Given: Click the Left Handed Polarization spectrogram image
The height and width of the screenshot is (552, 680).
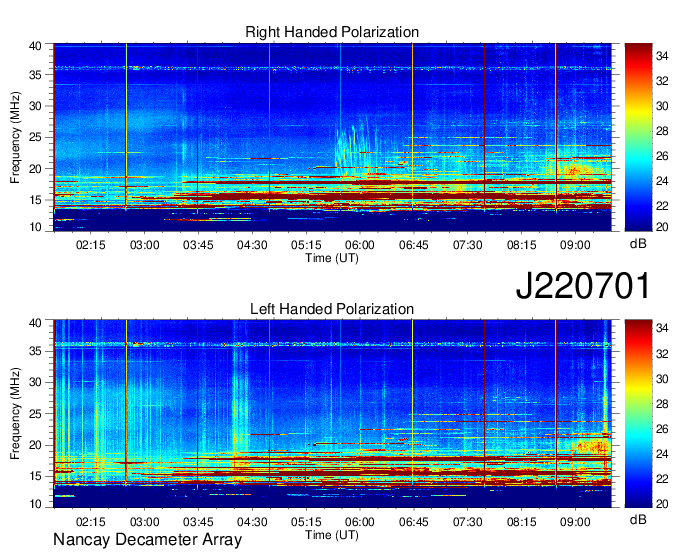Looking at the screenshot, I should point(333,414).
